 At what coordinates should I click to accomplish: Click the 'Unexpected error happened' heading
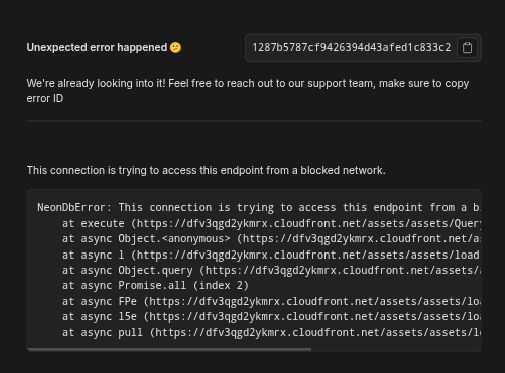[x=97, y=47]
